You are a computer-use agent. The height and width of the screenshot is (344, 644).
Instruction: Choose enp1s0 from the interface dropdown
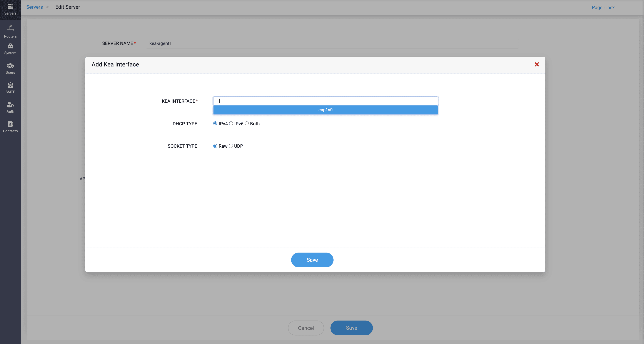click(325, 110)
